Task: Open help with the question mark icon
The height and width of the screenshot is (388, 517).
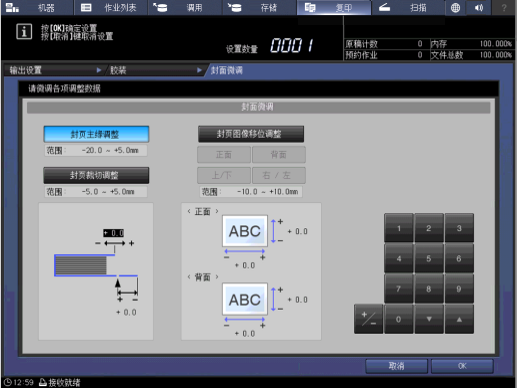Action: click(504, 7)
